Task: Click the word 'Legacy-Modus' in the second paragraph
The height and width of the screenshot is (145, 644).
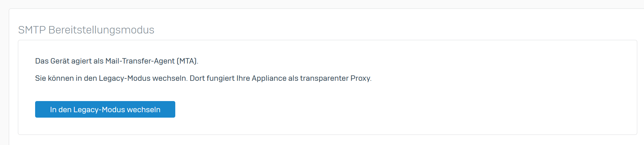Action: pos(125,78)
